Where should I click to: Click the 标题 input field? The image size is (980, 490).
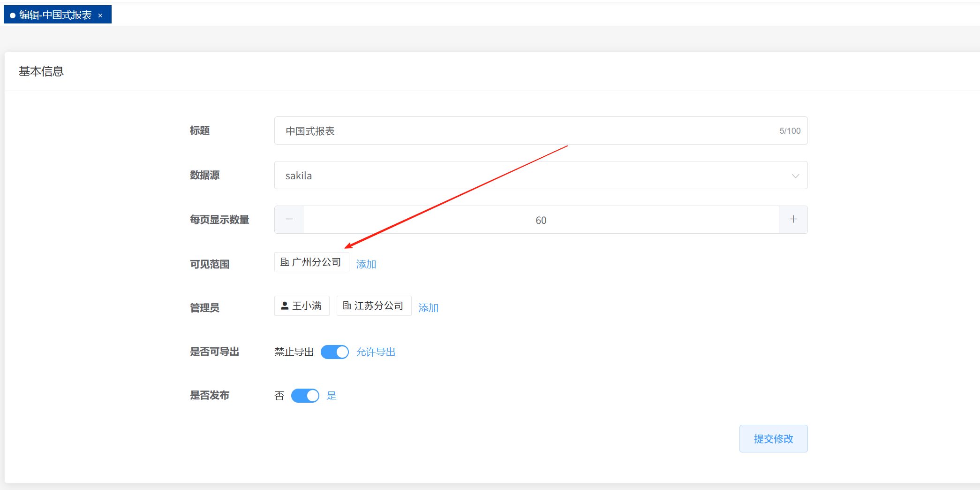(525, 131)
